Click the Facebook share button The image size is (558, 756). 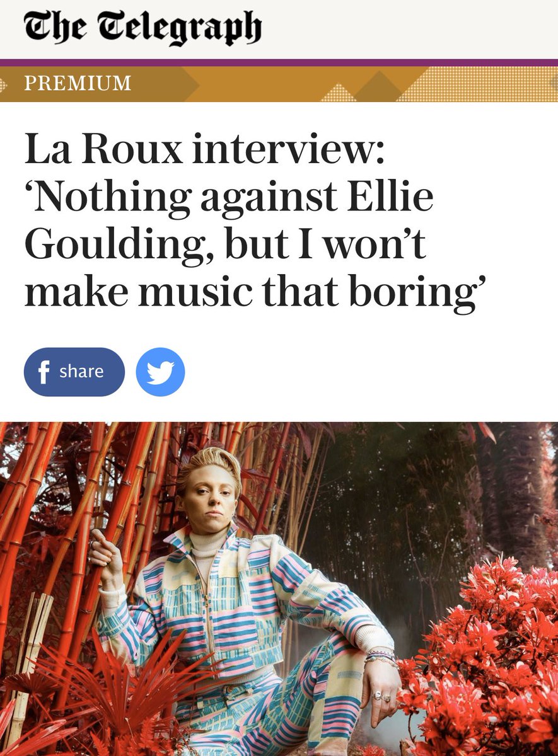pyautogui.click(x=74, y=372)
